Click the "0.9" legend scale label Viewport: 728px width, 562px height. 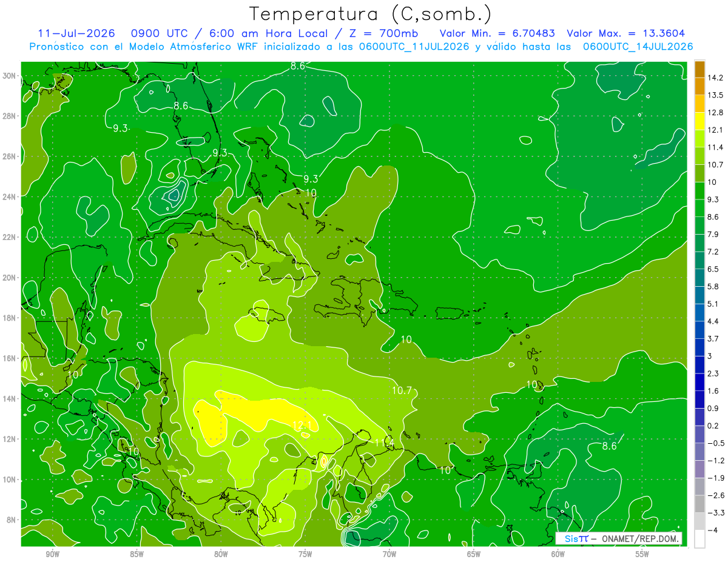[713, 408]
